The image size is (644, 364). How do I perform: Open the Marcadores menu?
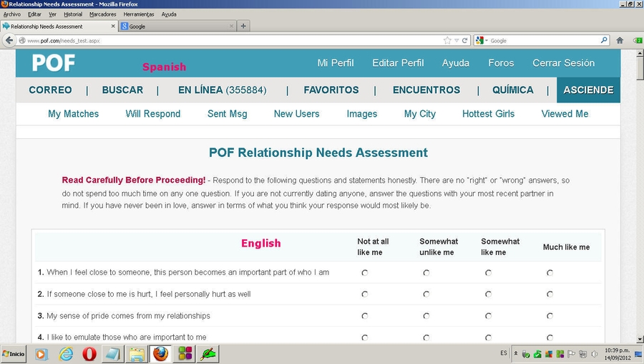(102, 14)
